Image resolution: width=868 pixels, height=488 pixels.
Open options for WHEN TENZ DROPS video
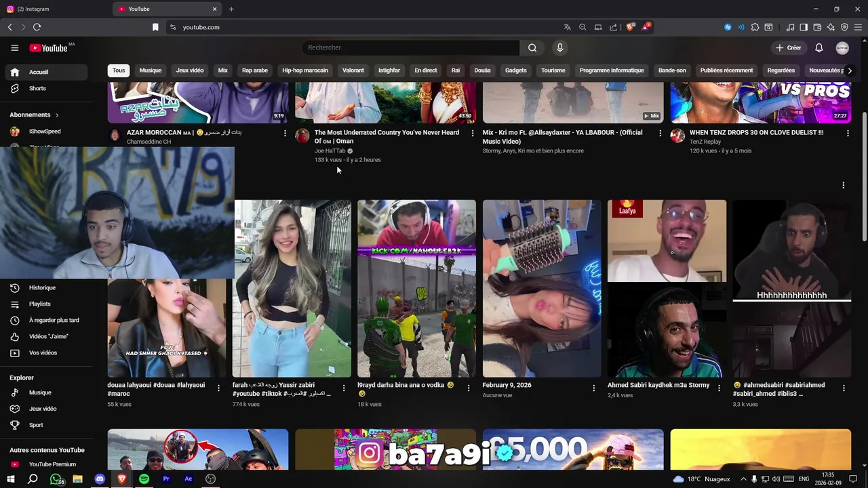(x=848, y=134)
